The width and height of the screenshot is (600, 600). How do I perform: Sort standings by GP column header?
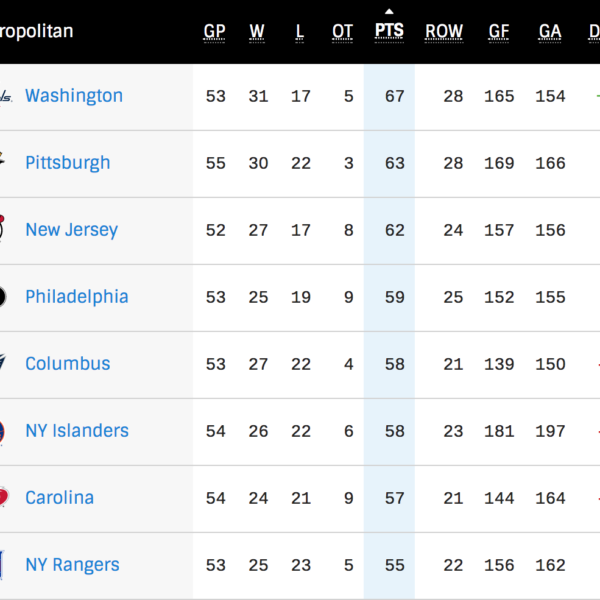(215, 31)
